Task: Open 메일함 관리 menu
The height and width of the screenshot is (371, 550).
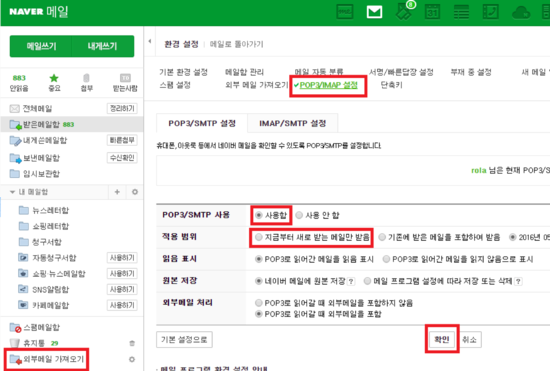Action: click(x=244, y=72)
